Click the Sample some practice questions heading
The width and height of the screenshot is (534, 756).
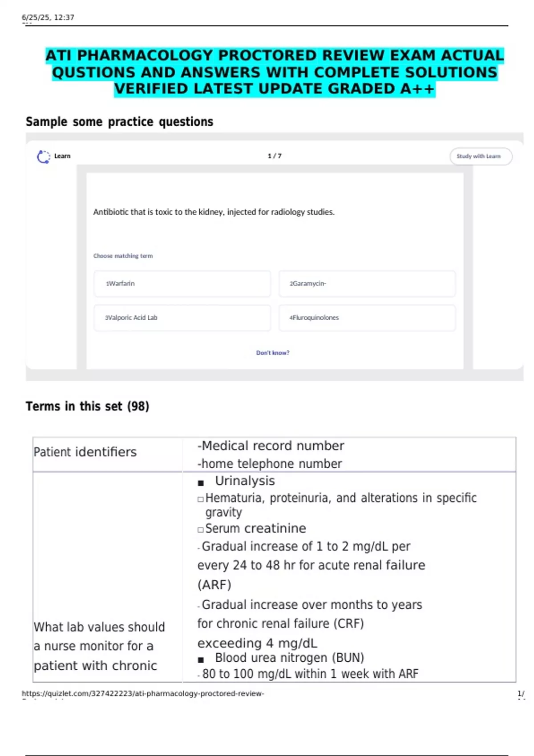[x=119, y=122]
